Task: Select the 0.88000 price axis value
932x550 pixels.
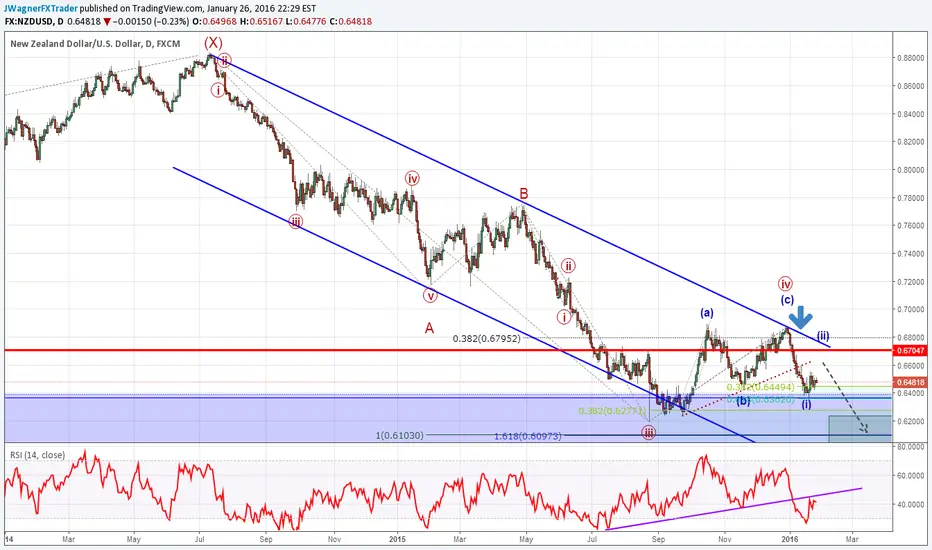Action: (x=910, y=58)
